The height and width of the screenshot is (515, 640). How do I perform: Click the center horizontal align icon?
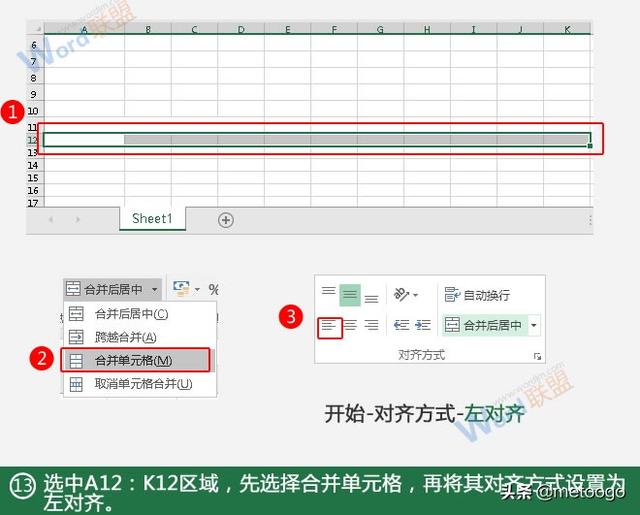(350, 325)
